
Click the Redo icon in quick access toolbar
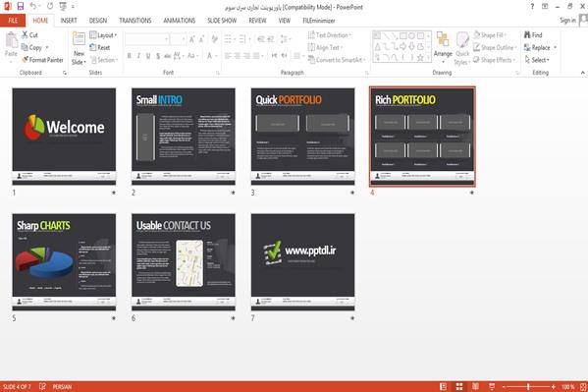click(50, 6)
